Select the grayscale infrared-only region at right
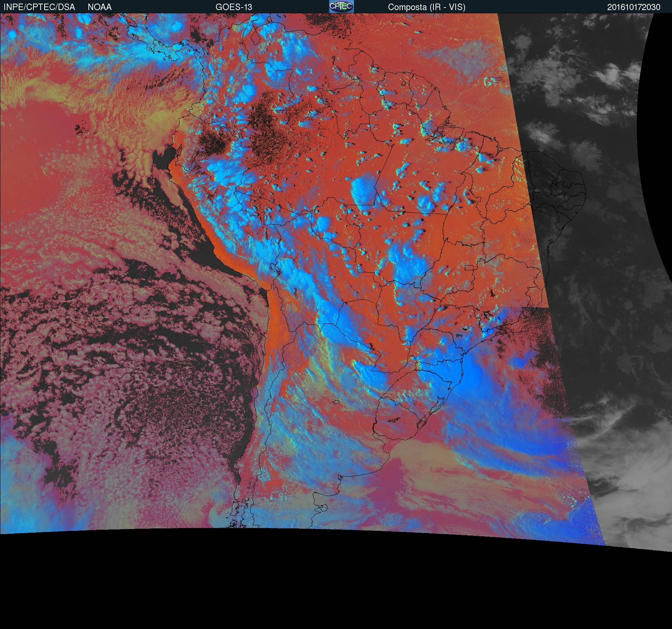This screenshot has width=672, height=629. (593, 252)
